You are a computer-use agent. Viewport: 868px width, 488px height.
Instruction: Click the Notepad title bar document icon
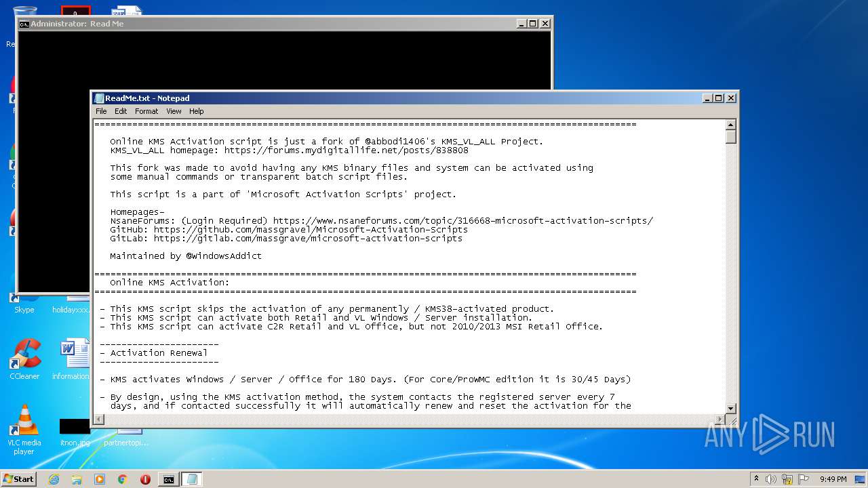99,98
